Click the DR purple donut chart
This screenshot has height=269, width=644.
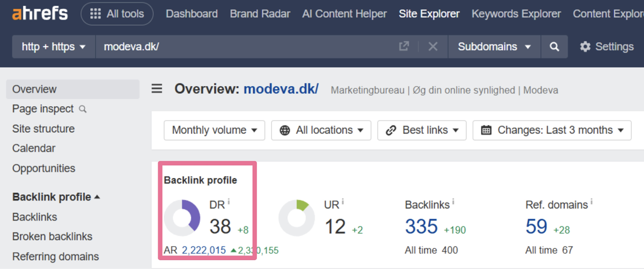click(x=182, y=218)
